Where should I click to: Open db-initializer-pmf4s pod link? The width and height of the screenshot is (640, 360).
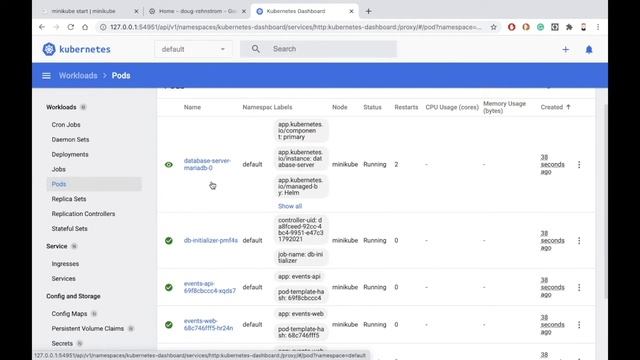[x=211, y=240]
